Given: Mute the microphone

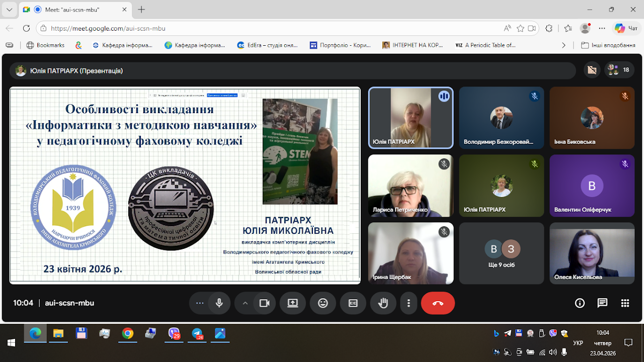Looking at the screenshot, I should [x=219, y=303].
